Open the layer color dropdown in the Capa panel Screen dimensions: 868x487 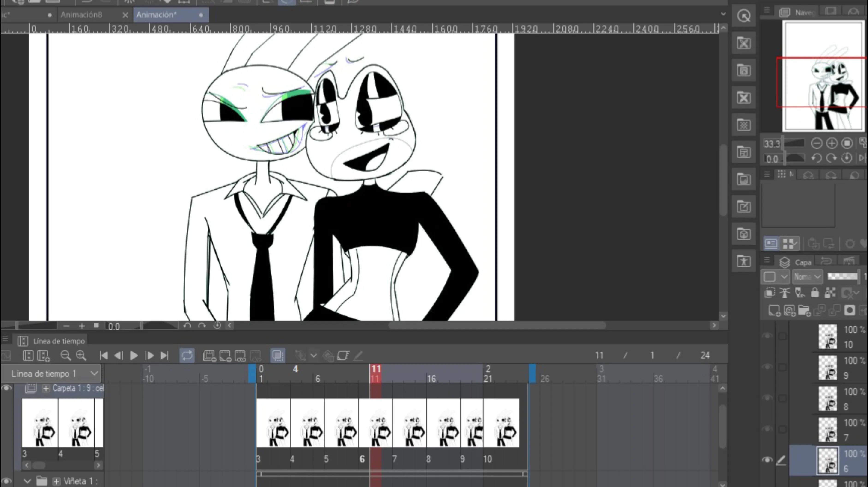pos(775,277)
